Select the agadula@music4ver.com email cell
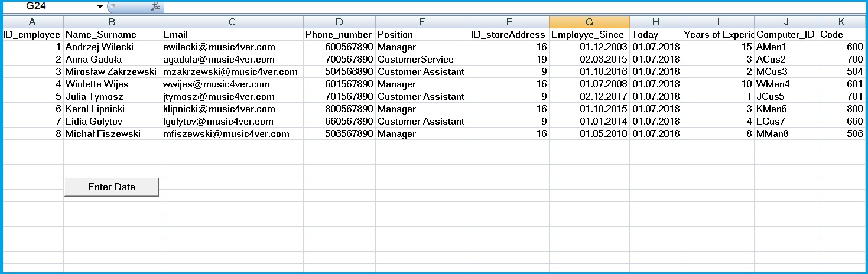 coord(232,60)
